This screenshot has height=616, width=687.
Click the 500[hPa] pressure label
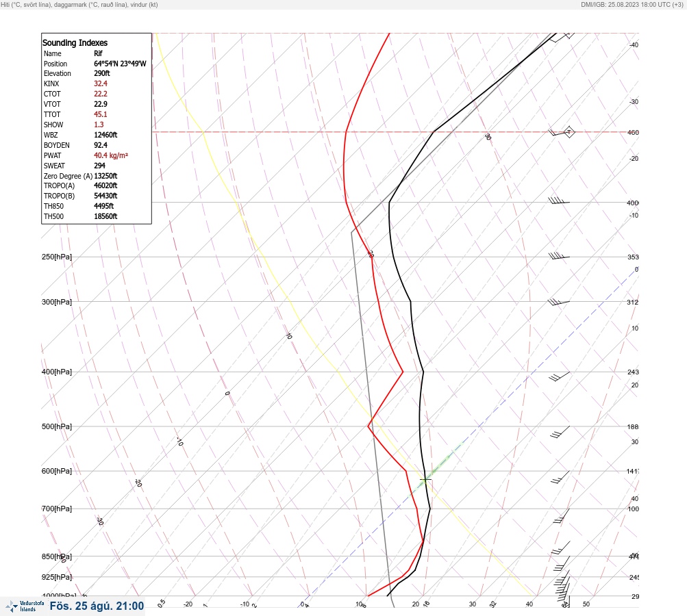57,427
